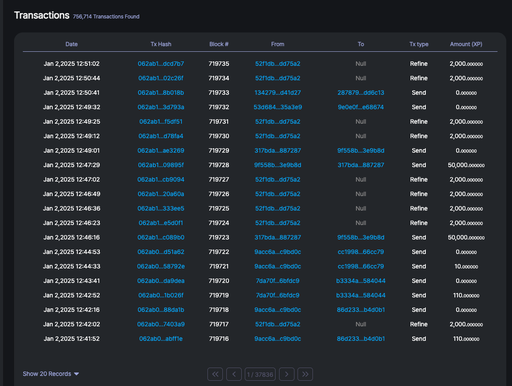Go to the first page of transactions
The image size is (512, 386).
[215, 374]
